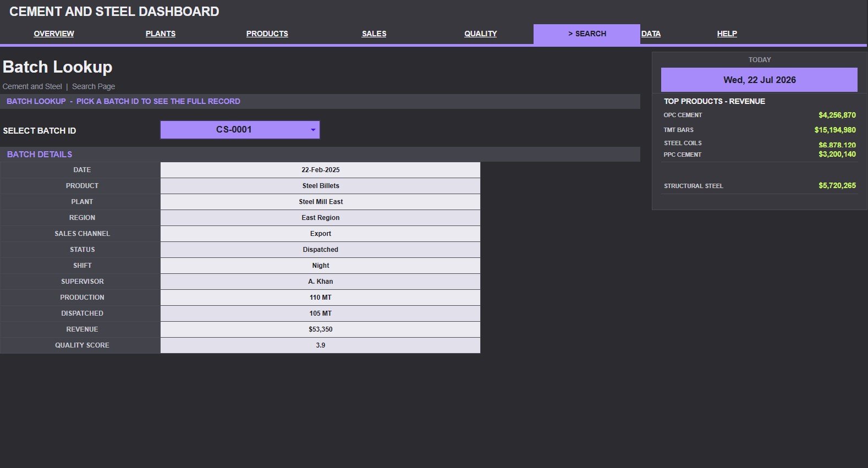
Task: Switch to the PRODUCTS tab
Action: click(x=267, y=34)
